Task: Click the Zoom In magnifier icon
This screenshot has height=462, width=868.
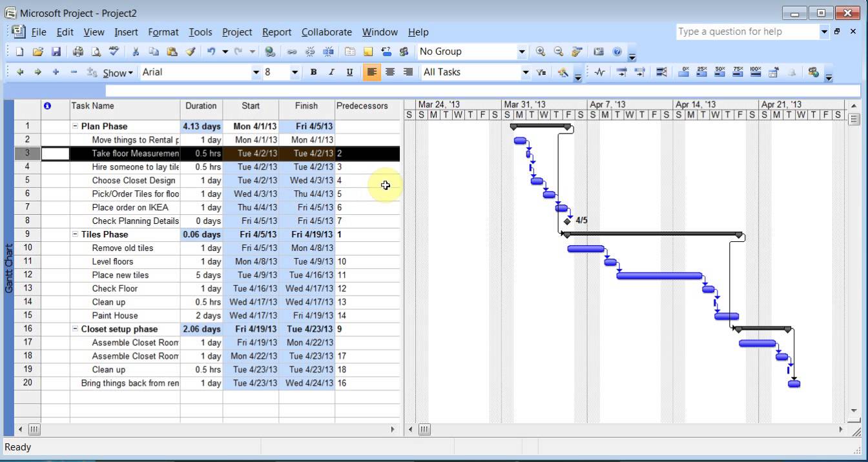Action: 540,52
